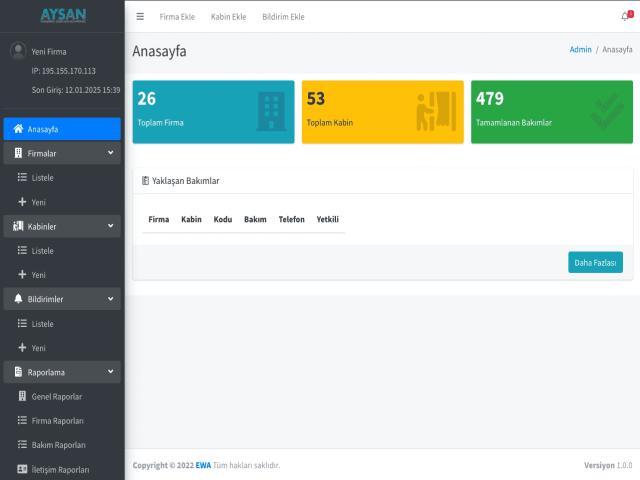Click the hamburger menu toggle icon
Viewport: 640px width, 480px height.
[140, 16]
